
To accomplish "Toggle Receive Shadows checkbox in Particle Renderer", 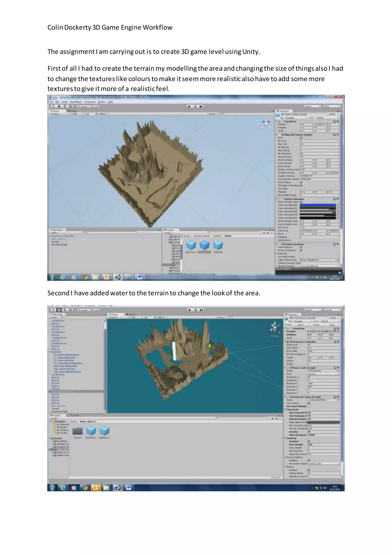I will click(301, 250).
